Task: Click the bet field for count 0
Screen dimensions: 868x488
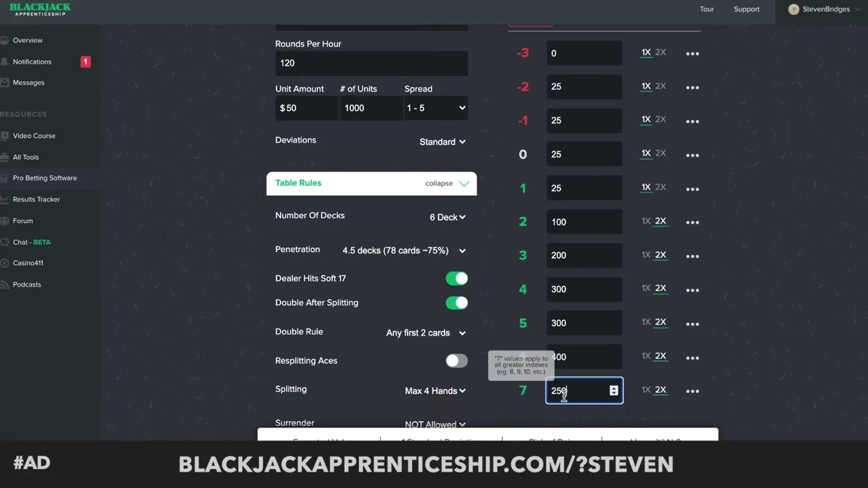Action: (584, 155)
